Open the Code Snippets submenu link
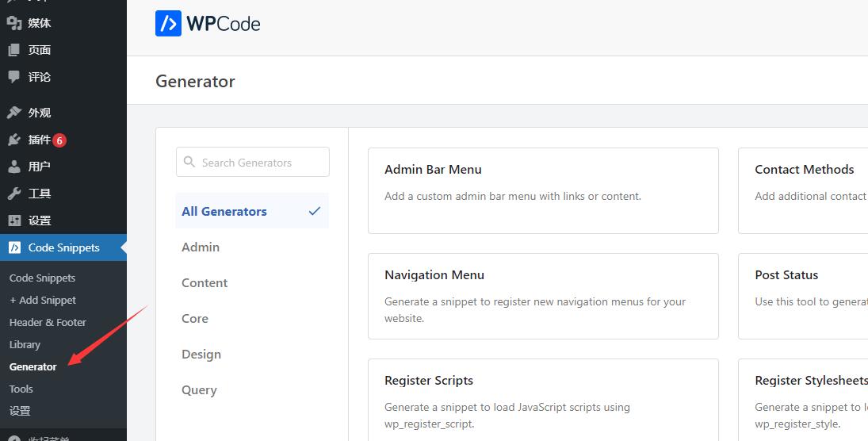Viewport: 868px width, 441px height. pos(42,278)
